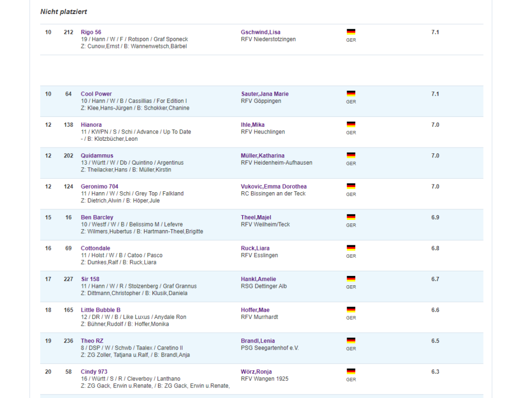Image resolution: width=532 pixels, height=398 pixels.
Task: Select score 6.5 for Theo RZ
Action: click(x=435, y=341)
